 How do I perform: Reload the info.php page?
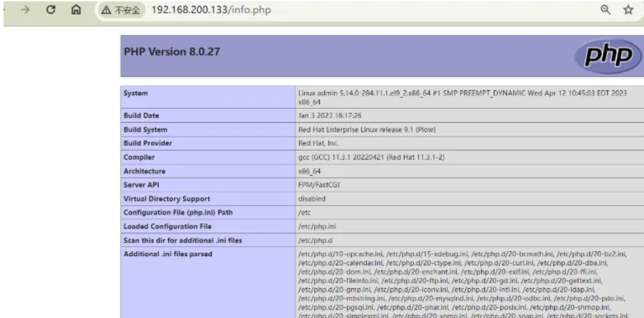pyautogui.click(x=51, y=10)
